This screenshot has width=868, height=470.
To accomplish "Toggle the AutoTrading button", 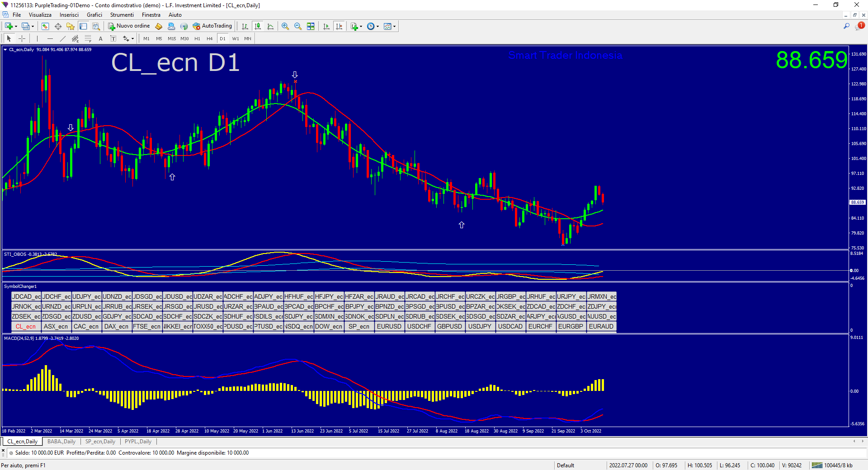I will [x=212, y=26].
